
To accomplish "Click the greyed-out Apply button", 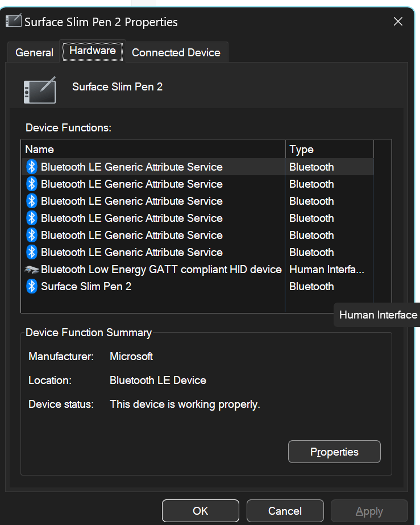I will pos(369,511).
